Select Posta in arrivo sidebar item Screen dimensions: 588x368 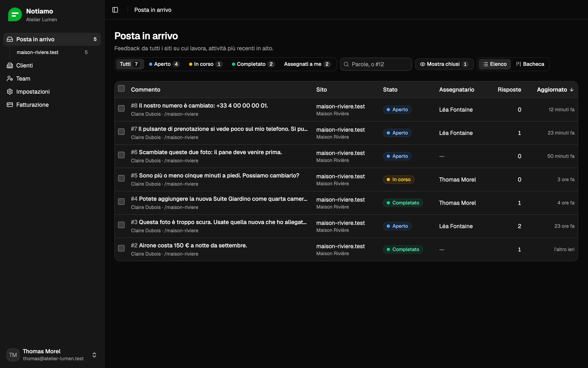(52, 39)
